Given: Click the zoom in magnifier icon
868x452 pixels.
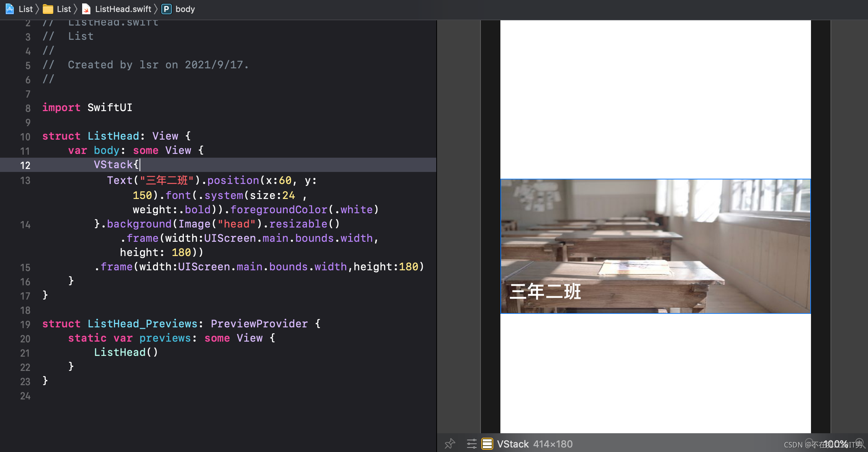Looking at the screenshot, I should pyautogui.click(x=859, y=443).
